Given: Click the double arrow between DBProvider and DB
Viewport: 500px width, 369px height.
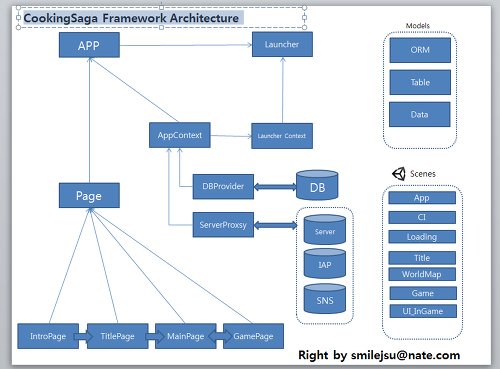Looking at the screenshot, I should [275, 187].
